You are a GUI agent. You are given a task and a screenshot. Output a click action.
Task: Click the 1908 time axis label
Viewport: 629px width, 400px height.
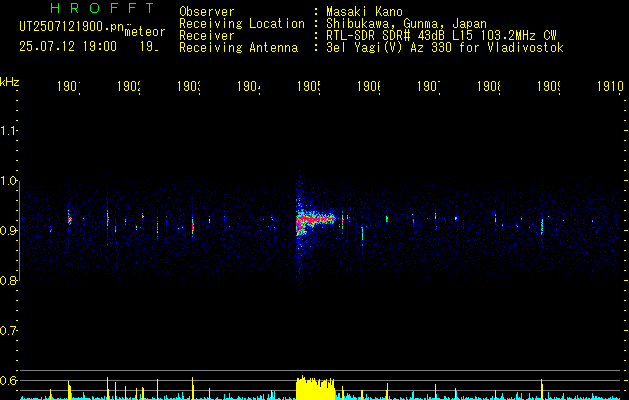489,87
